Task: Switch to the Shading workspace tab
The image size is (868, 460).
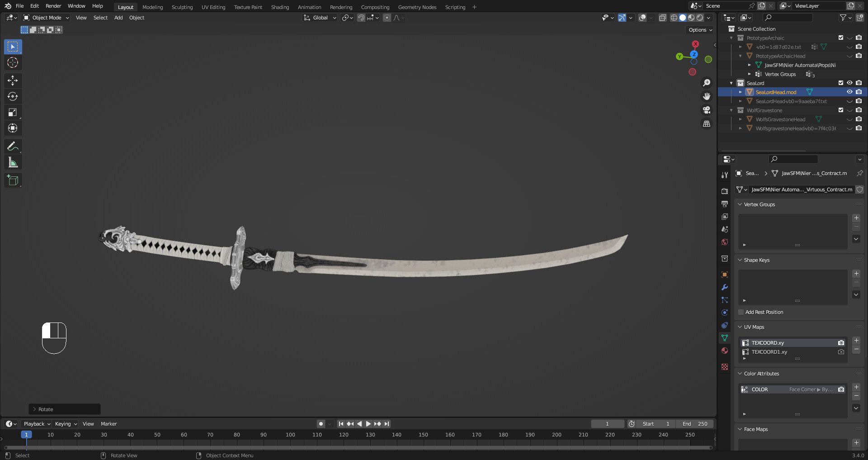Action: [x=280, y=7]
